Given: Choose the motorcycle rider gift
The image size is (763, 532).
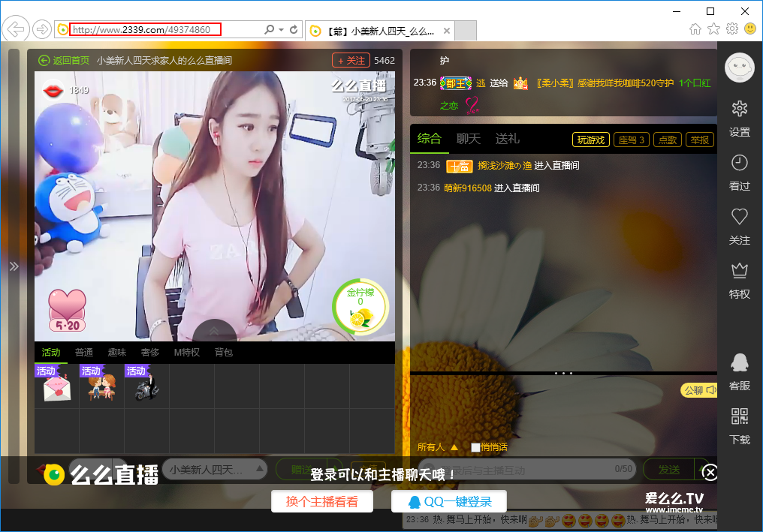Looking at the screenshot, I should coord(146,386).
